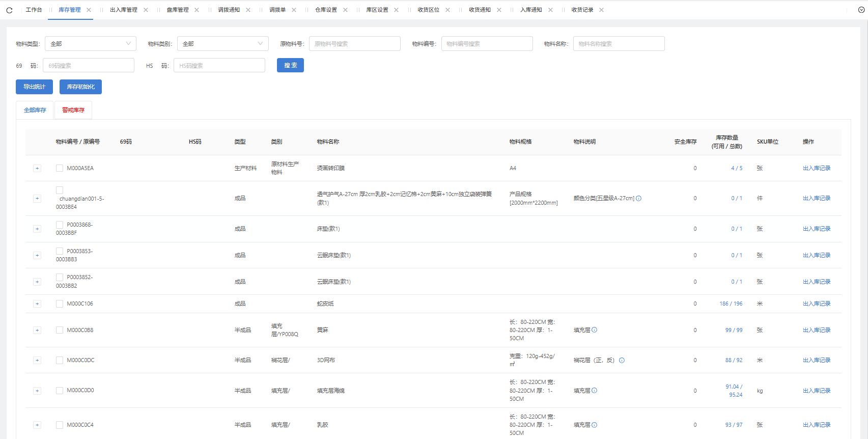Click info icon in 乳胶 row

click(x=594, y=425)
